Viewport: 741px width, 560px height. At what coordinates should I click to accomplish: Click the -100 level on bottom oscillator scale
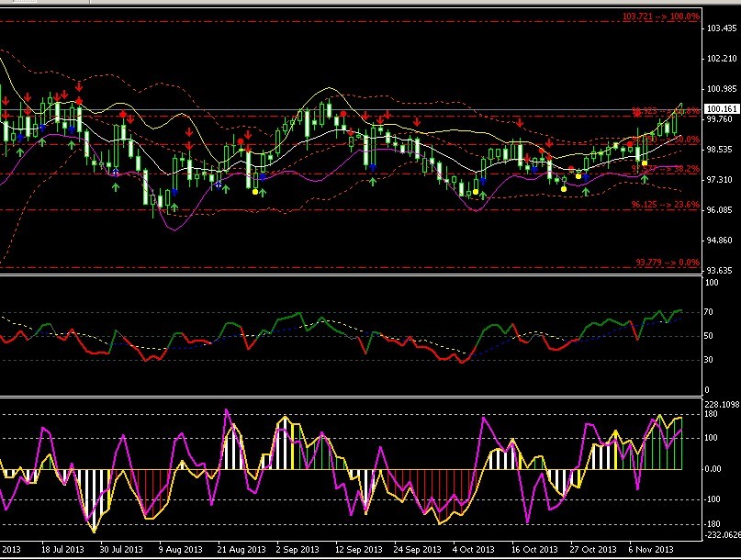coord(713,499)
